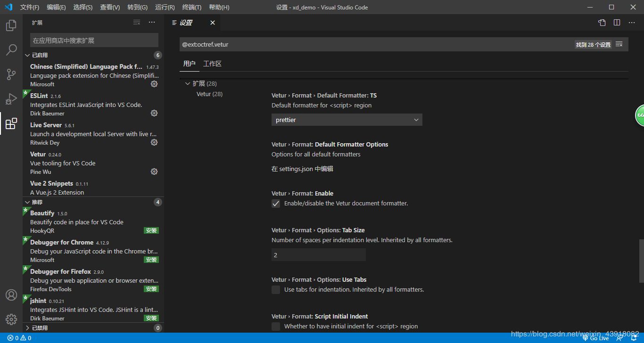Viewport: 644px width, 343px height.
Task: Open manage gear for Vetur extension
Action: (154, 171)
